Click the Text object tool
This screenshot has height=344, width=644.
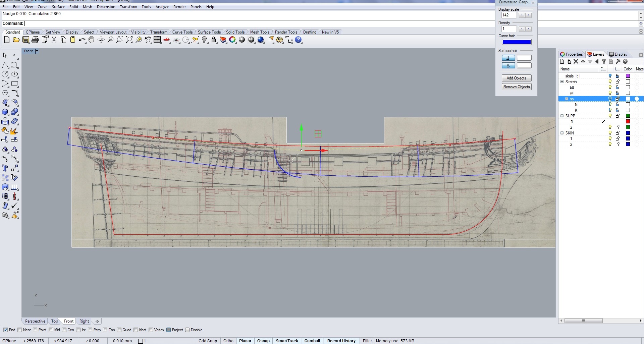pos(5,168)
